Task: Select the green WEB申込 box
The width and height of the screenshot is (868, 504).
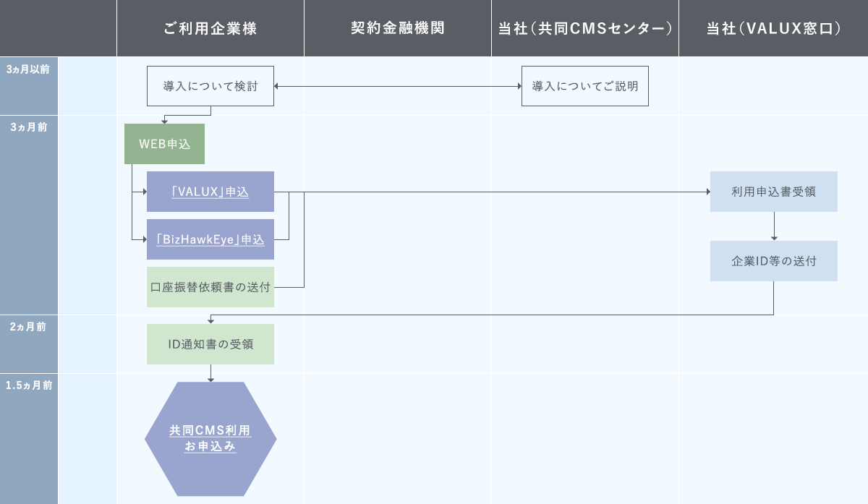Action: (164, 145)
